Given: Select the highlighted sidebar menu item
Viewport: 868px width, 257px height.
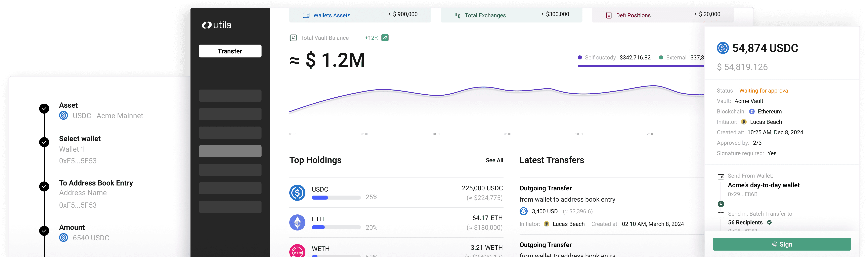Looking at the screenshot, I should [230, 151].
